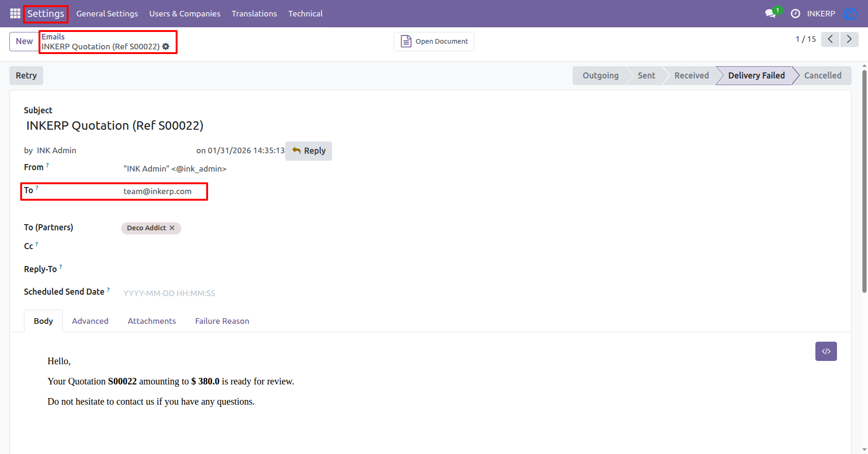The height and width of the screenshot is (454, 868).
Task: Remove the Deco Addict partner tag
Action: (172, 228)
